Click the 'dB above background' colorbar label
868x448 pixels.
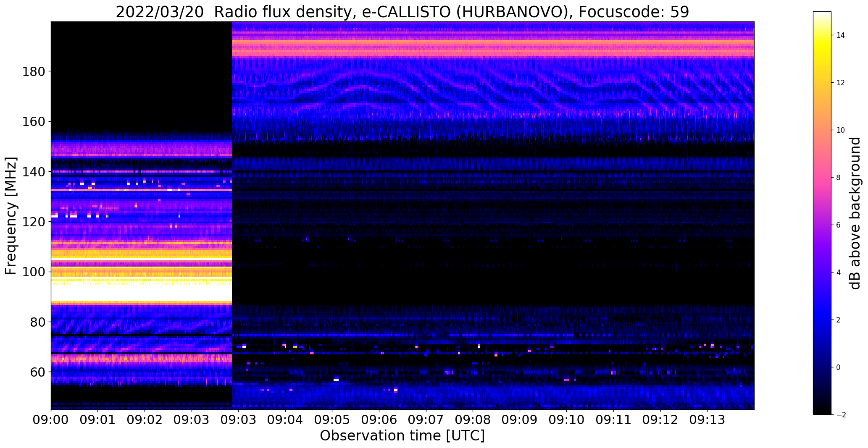coord(855,213)
